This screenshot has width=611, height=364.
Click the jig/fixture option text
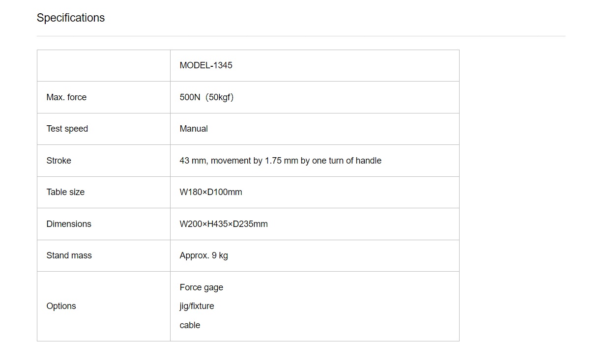tap(197, 306)
